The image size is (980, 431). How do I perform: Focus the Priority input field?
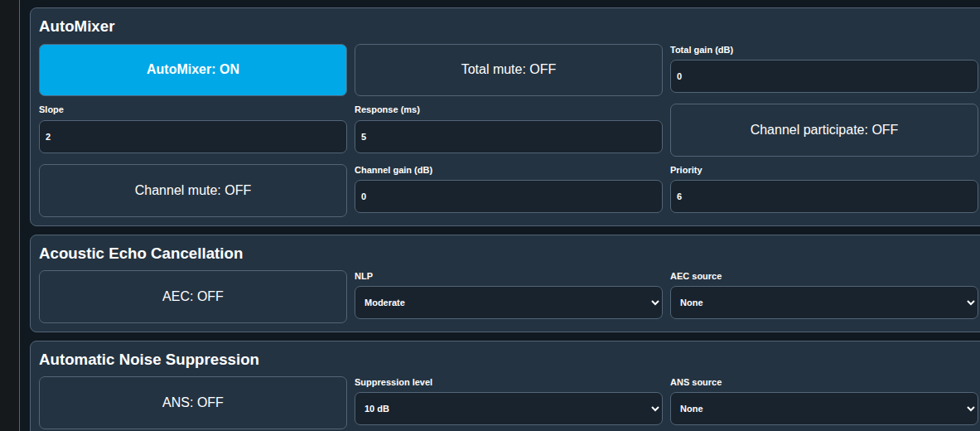tap(823, 196)
